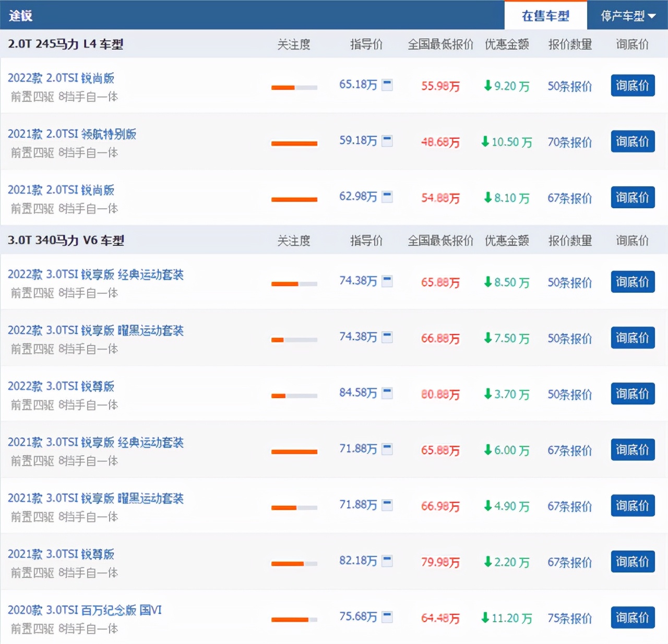Open 2021款 2.0TSI 领航特别版 model link
The image size is (668, 644).
coord(72,134)
